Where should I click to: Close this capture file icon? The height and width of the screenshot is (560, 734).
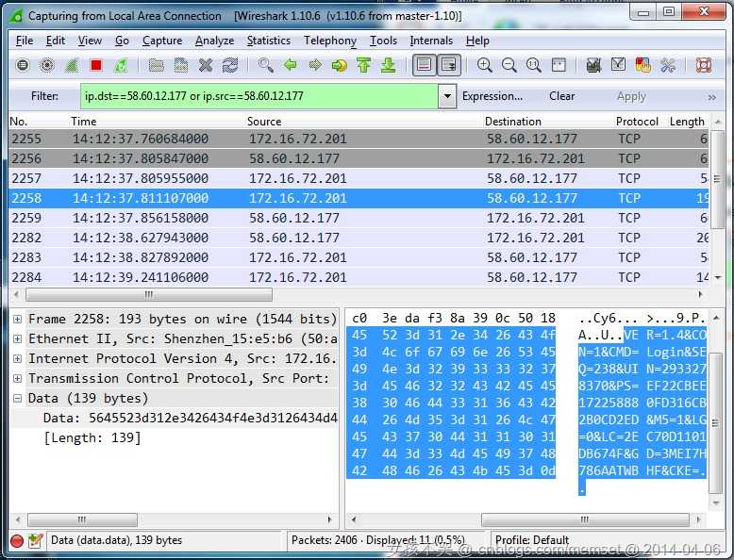click(206, 65)
